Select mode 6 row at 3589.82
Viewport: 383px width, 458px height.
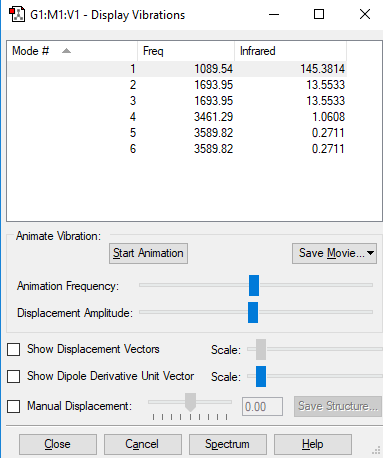click(x=177, y=149)
